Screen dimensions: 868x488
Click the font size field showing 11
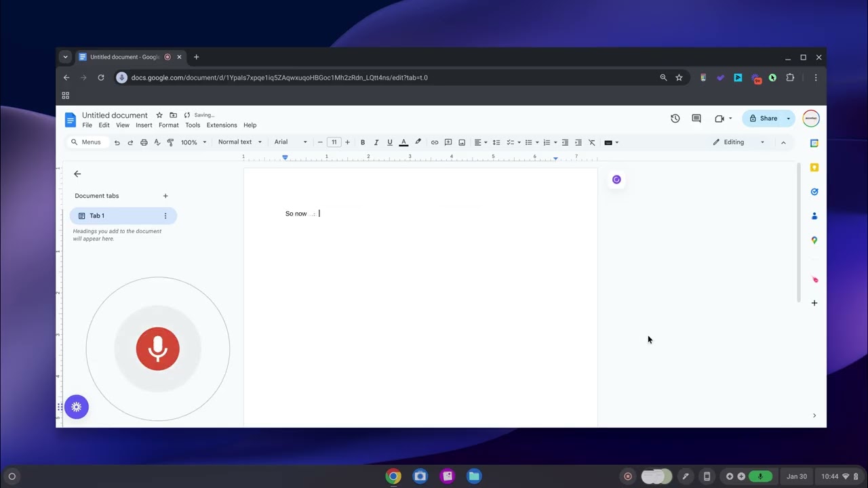pyautogui.click(x=334, y=142)
